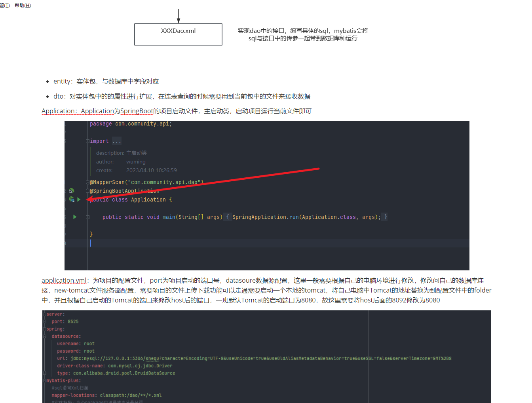Viewport: 532px width, 403px height.
Task: Place cursor in the dto bullet line
Action: [x=182, y=96]
